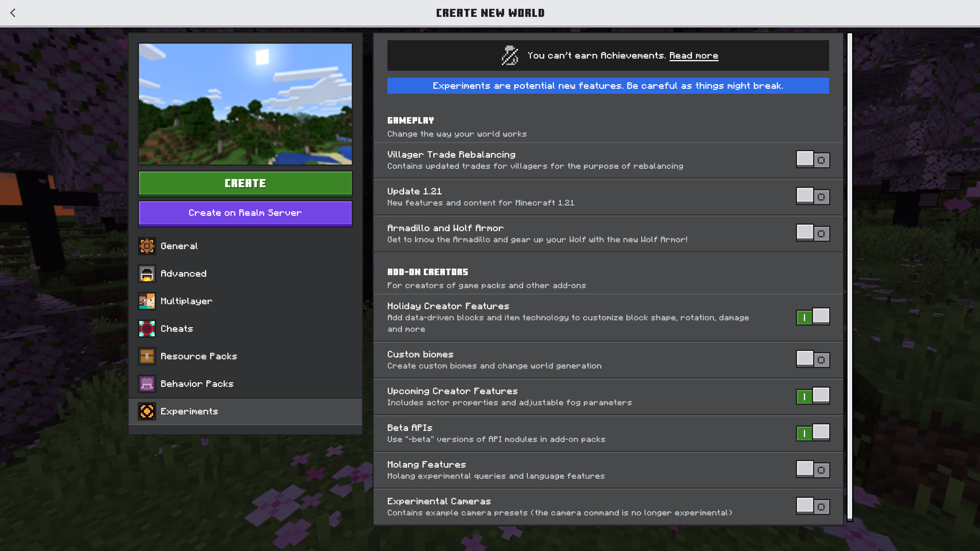
Task: Go to the Resource Packs tab
Action: 245,356
